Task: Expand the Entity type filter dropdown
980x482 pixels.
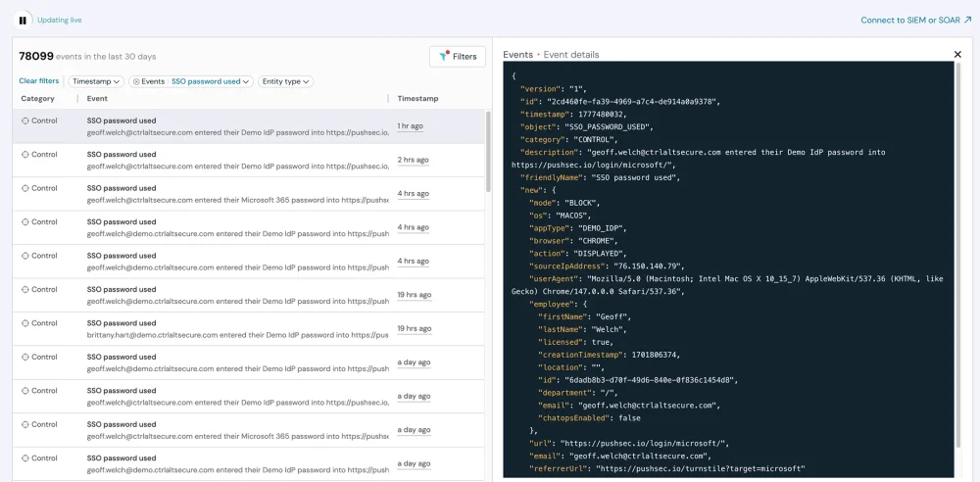Action: pyautogui.click(x=285, y=81)
